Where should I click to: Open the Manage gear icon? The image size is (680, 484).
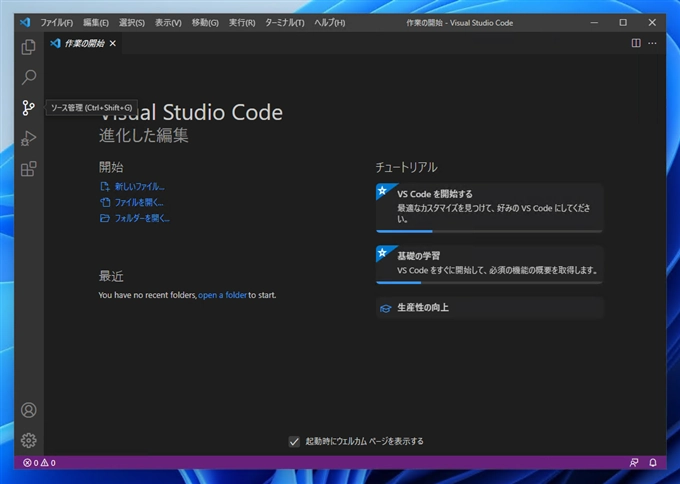pos(29,440)
